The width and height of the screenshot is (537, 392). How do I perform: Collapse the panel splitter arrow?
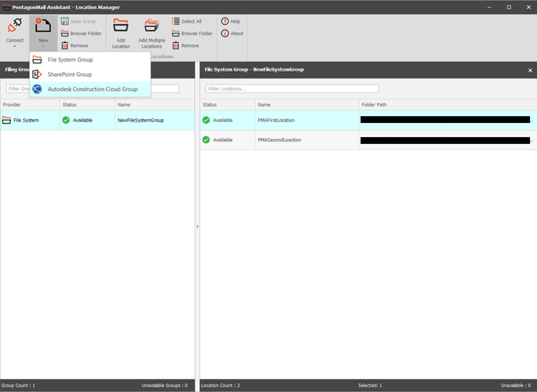197,226
